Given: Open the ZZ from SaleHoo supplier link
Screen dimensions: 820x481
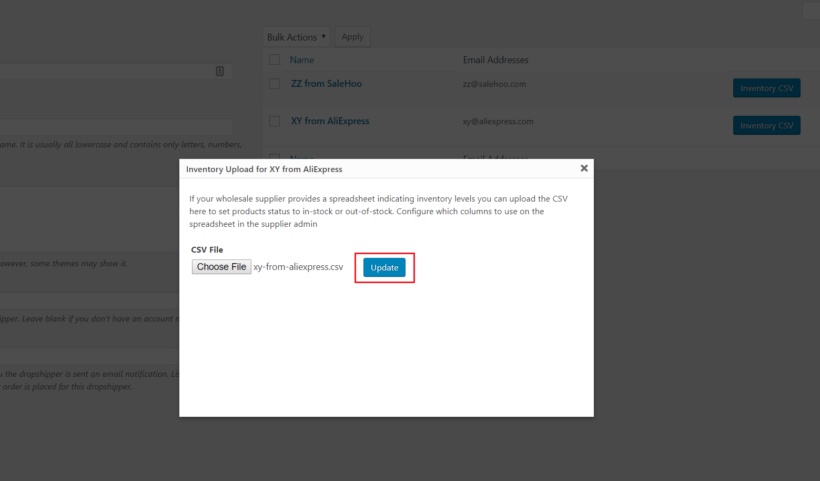Looking at the screenshot, I should click(326, 84).
